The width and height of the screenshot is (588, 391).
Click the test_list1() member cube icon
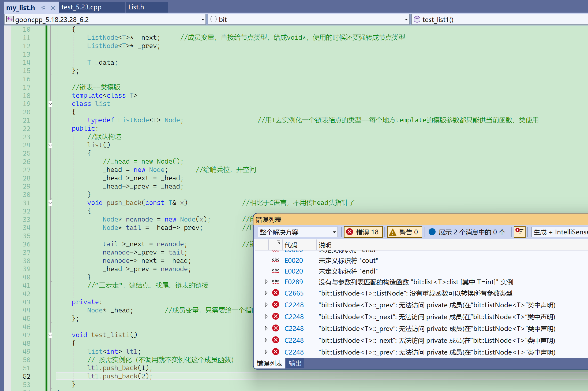[x=417, y=19]
